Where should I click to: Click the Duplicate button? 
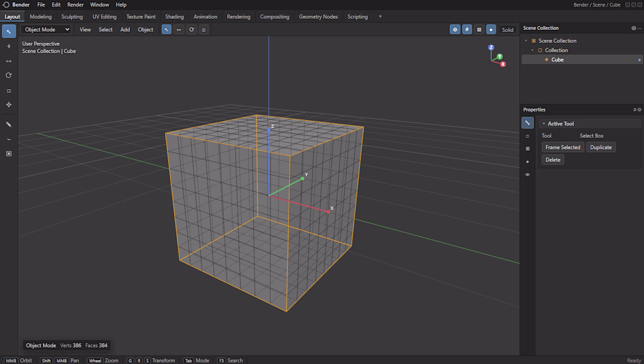[601, 147]
